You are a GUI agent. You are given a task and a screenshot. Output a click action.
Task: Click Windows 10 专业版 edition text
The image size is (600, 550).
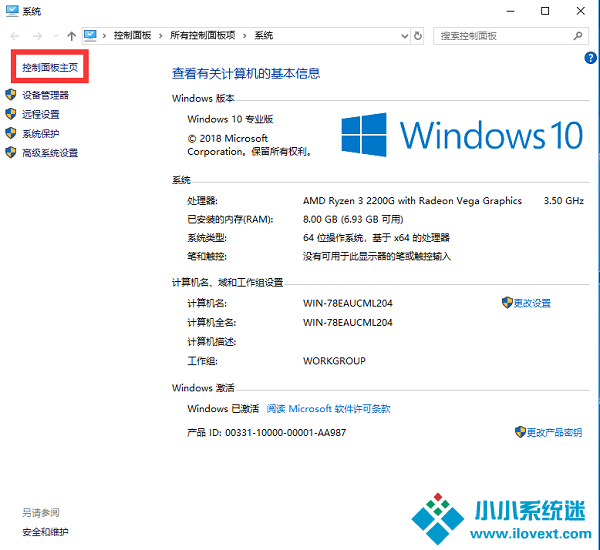coord(230,119)
